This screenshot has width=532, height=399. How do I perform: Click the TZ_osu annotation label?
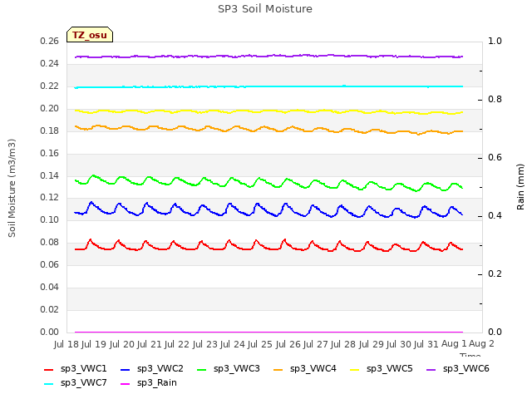[90, 35]
